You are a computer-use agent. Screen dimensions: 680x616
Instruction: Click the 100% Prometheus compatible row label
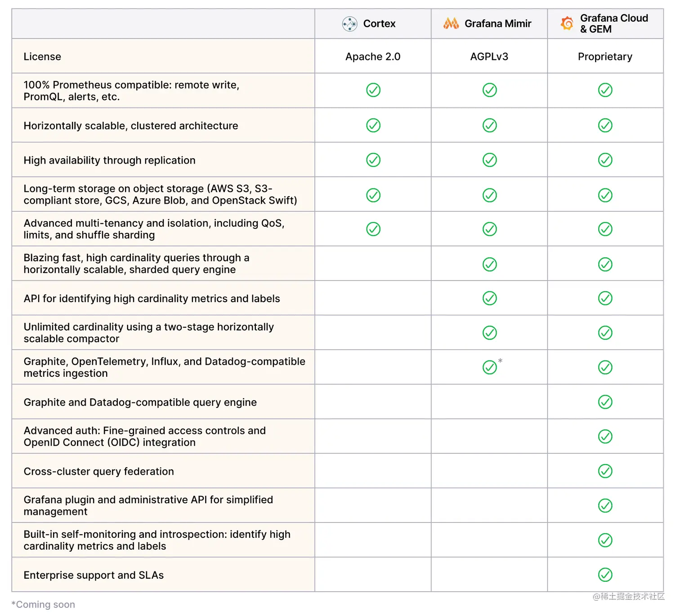(131, 91)
